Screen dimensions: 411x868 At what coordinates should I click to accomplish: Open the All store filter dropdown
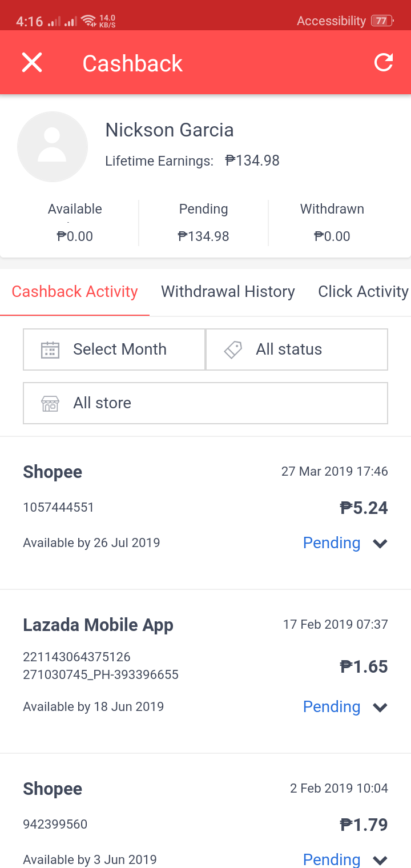[205, 403]
